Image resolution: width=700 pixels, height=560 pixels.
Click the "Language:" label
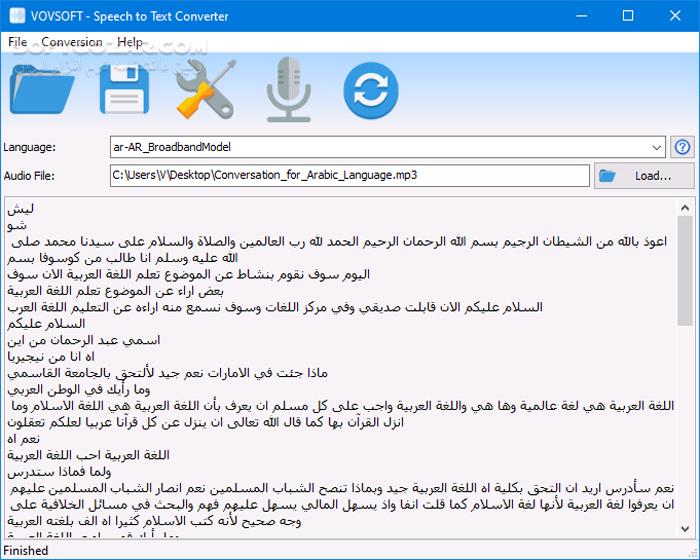point(29,147)
